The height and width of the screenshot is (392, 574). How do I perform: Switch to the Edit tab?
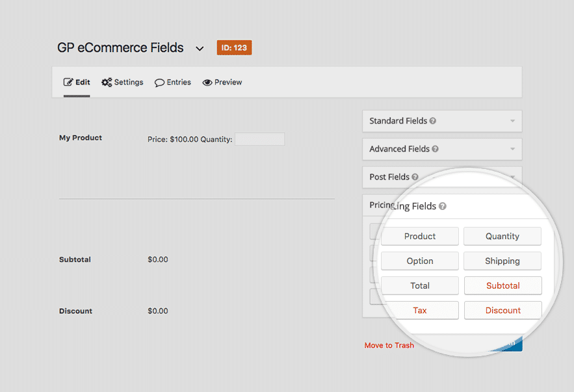[x=77, y=83]
